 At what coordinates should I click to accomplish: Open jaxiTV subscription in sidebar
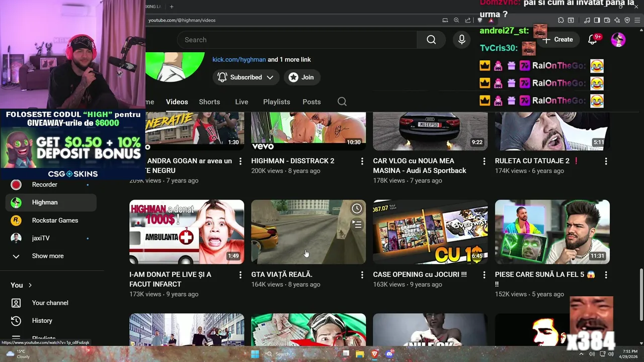tap(50, 238)
